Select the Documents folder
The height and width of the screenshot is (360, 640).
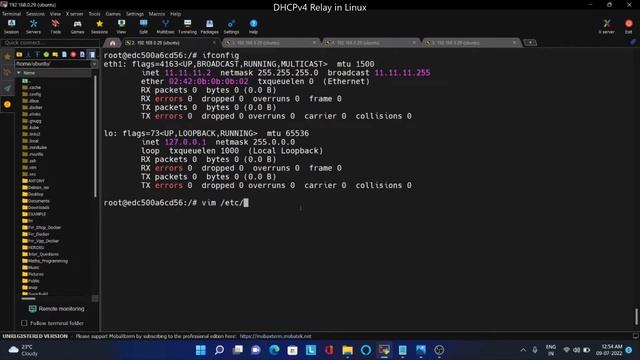click(36, 201)
